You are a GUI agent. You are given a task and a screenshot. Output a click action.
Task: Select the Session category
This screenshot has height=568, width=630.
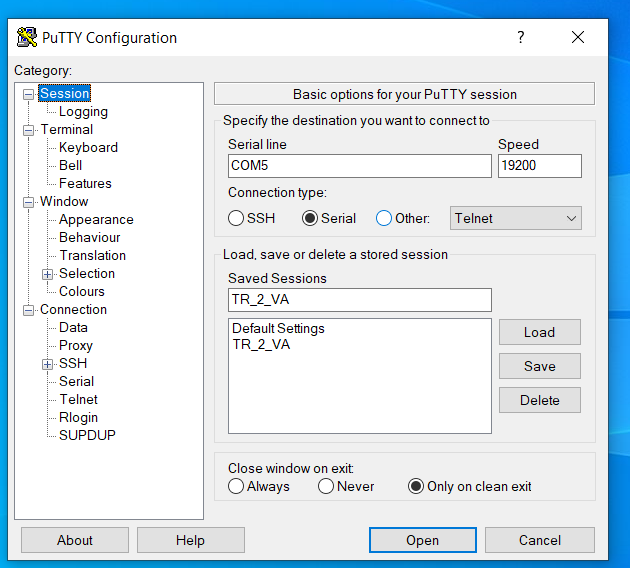[x=64, y=93]
